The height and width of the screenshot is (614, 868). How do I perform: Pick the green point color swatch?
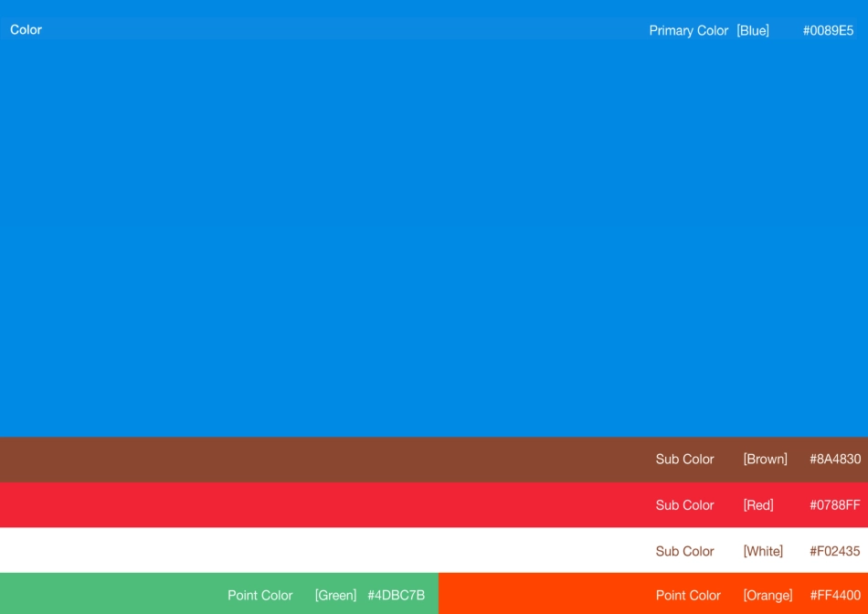(110, 594)
